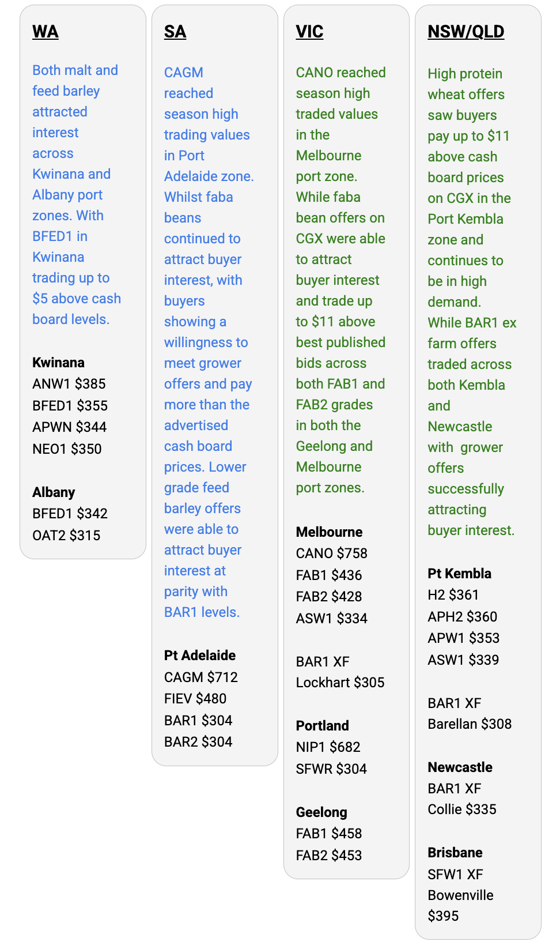This screenshot has width=560, height=949.
Task: Click the WA heading link
Action: (x=46, y=32)
